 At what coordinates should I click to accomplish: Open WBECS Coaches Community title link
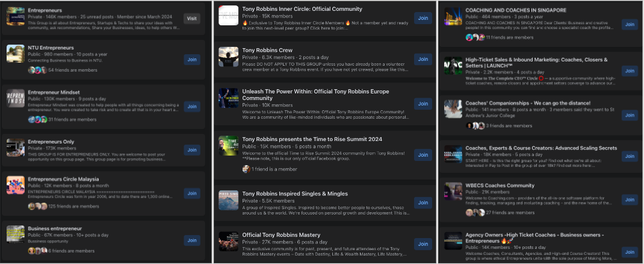500,186
